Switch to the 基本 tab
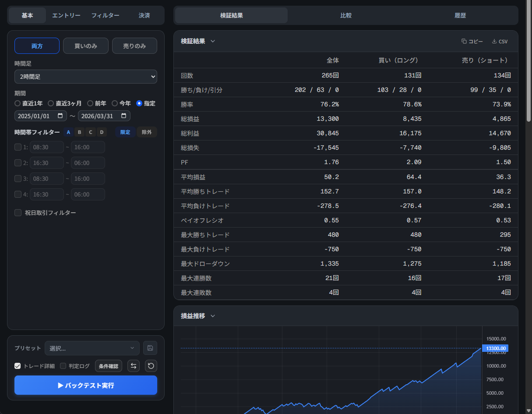The height and width of the screenshot is (414, 532). click(27, 15)
